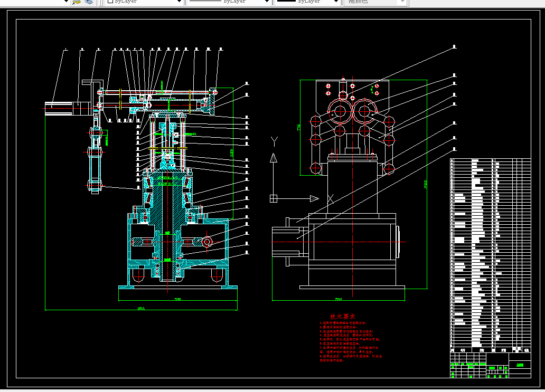Image resolution: width=545 pixels, height=392 pixels.
Task: Click the Y axis label of UCS
Action: [274, 141]
